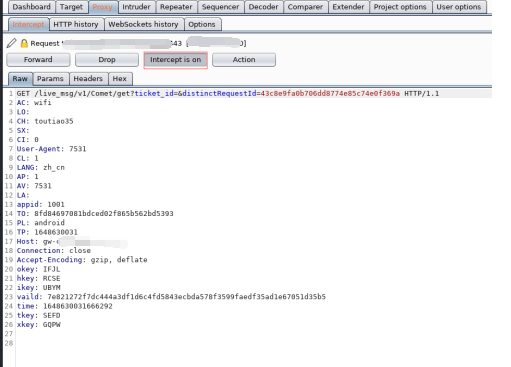The image size is (511, 367).
Task: Select the Raw message view tab
Action: (20, 79)
